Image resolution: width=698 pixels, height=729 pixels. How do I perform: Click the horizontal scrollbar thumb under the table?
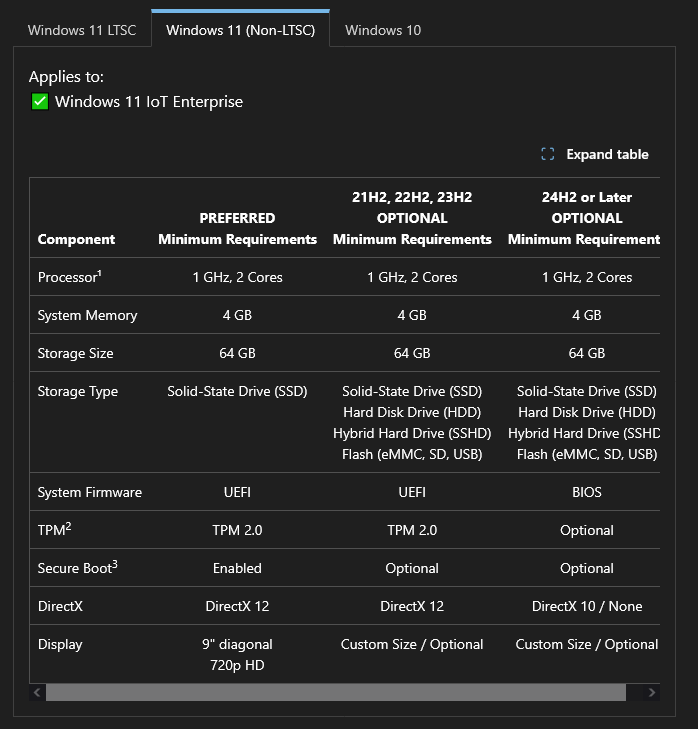[336, 693]
